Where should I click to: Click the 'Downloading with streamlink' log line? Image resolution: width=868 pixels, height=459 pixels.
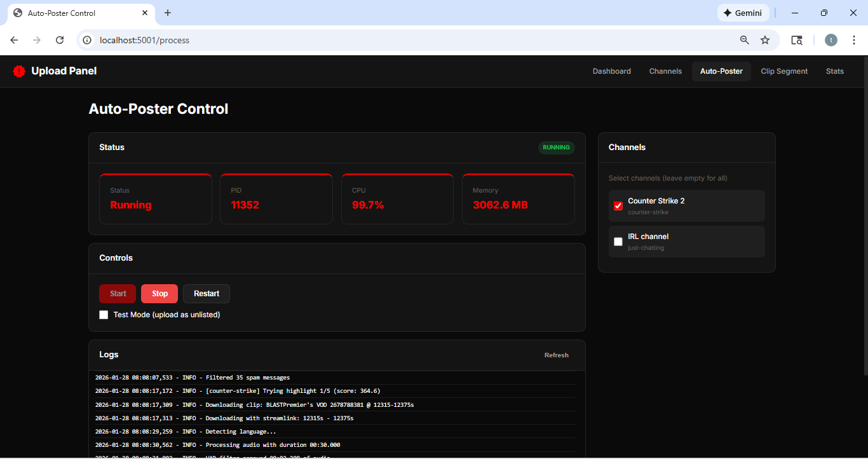click(x=336, y=418)
